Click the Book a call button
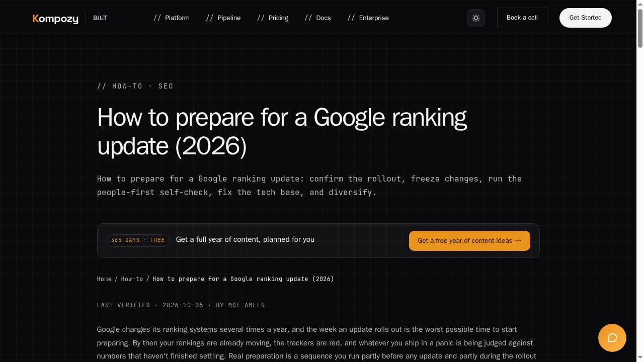The height and width of the screenshot is (362, 644). (522, 18)
